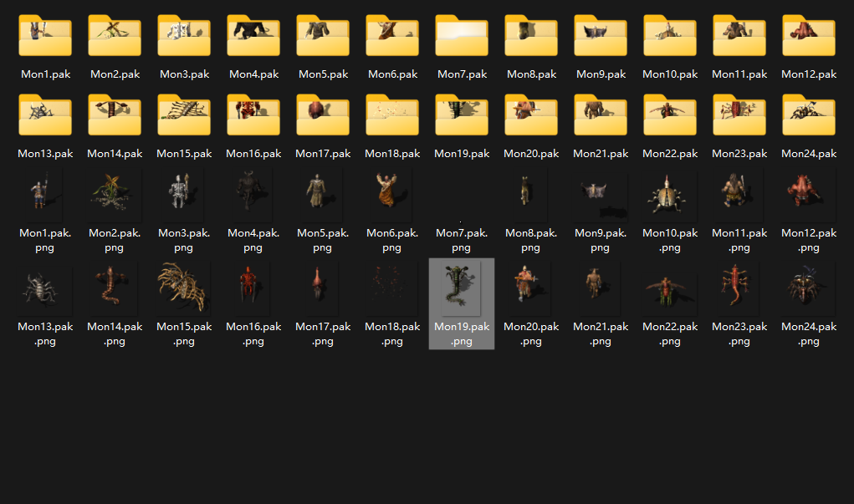Open the Mon3.pak.png skeleton image
Image resolution: width=854 pixels, height=504 pixels.
184,195
